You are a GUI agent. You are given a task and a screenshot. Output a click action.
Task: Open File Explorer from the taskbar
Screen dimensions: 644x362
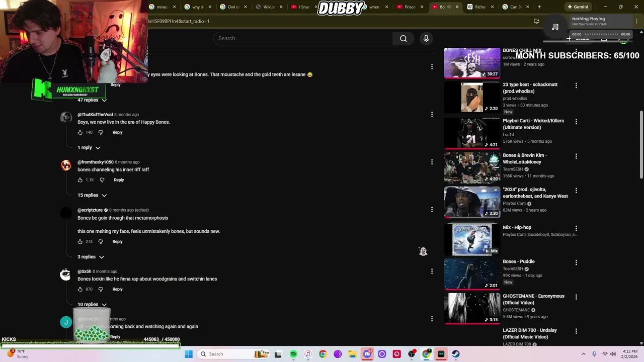tap(352, 354)
